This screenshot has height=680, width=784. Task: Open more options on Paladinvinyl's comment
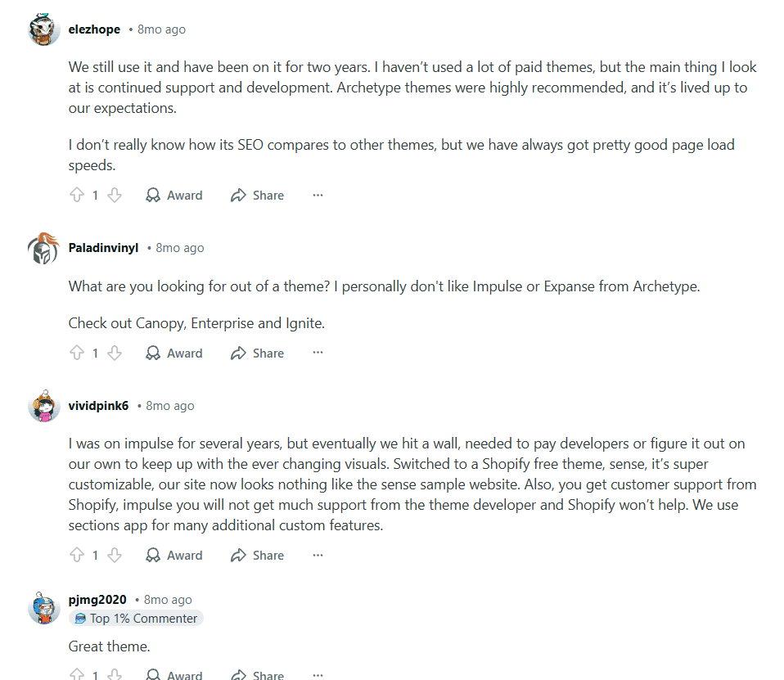coord(318,353)
